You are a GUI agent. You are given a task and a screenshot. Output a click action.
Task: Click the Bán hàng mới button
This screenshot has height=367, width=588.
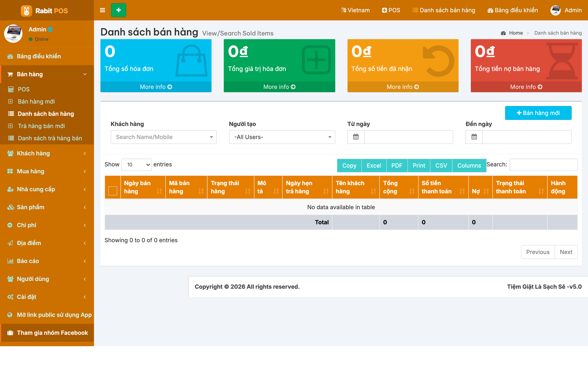538,113
